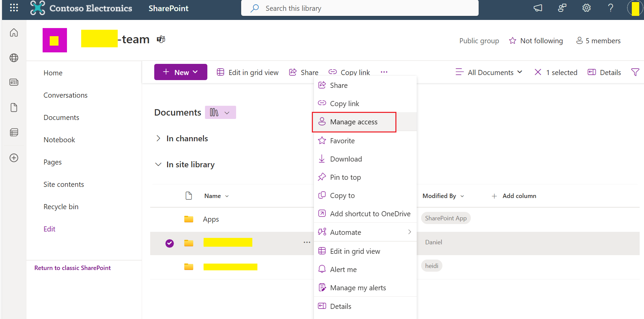The image size is (644, 319).
Task: Clear the 1 selected item
Action: point(538,72)
